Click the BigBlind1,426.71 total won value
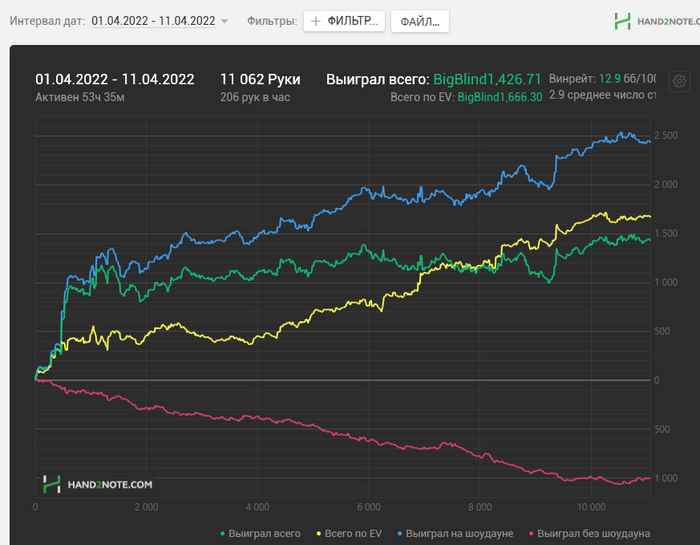Image resolution: width=700 pixels, height=545 pixels. (x=487, y=79)
